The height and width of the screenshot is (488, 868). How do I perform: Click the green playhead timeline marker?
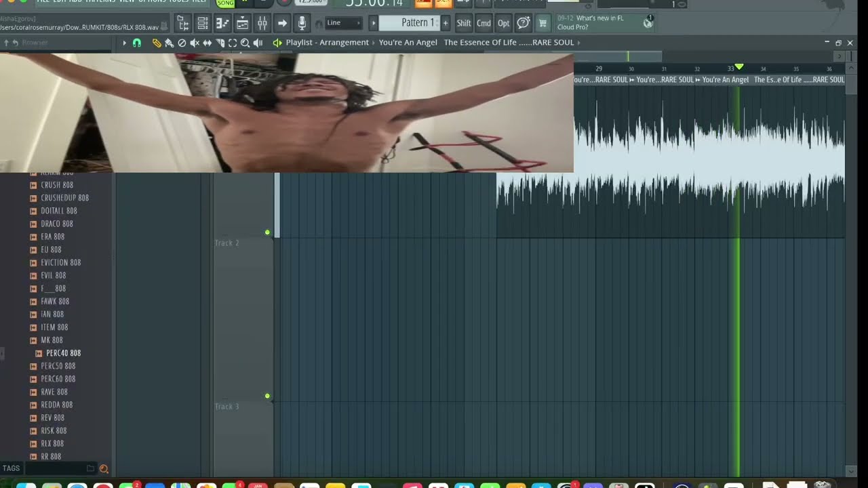tap(739, 66)
